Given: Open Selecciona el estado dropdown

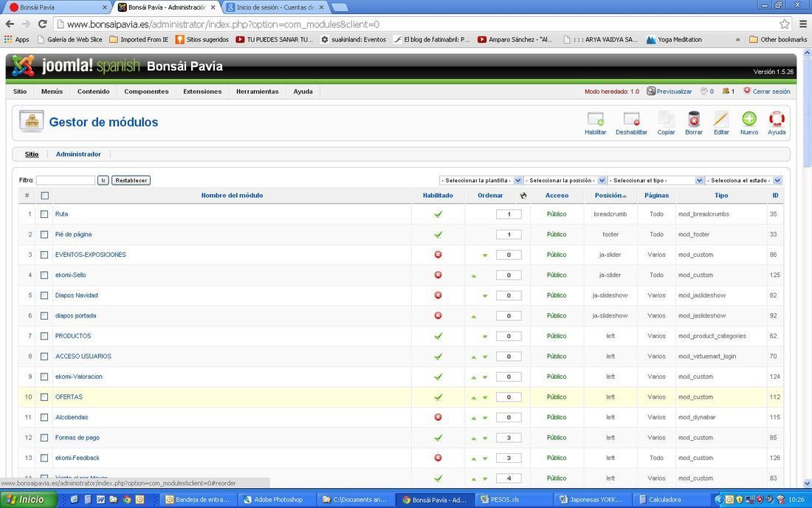Looking at the screenshot, I should pyautogui.click(x=743, y=180).
